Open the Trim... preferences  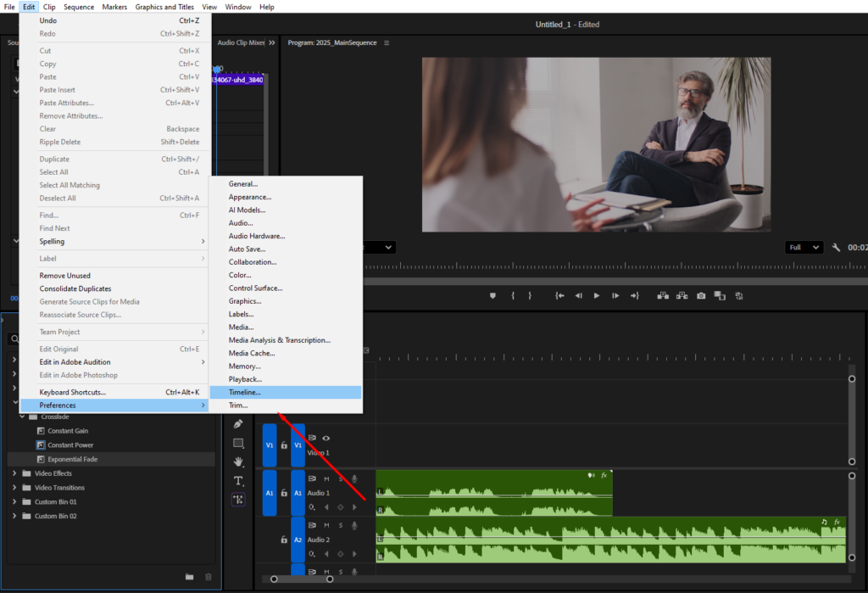click(x=286, y=406)
